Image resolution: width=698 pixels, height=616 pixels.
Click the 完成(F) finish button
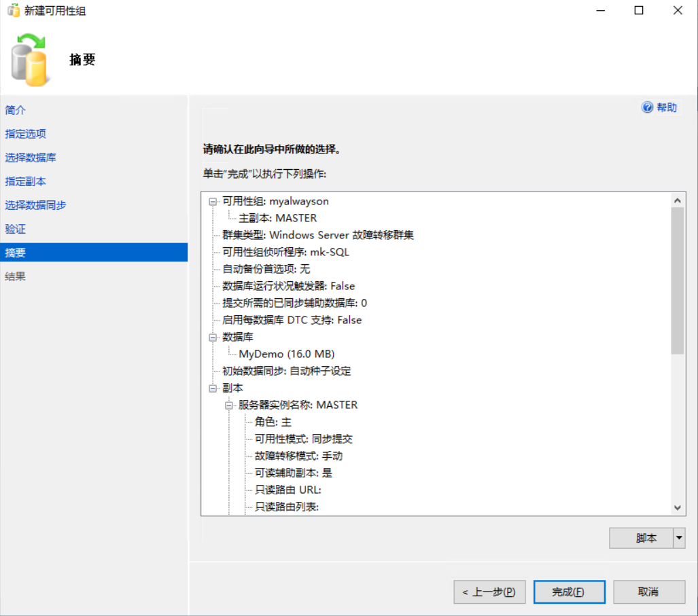[x=570, y=592]
